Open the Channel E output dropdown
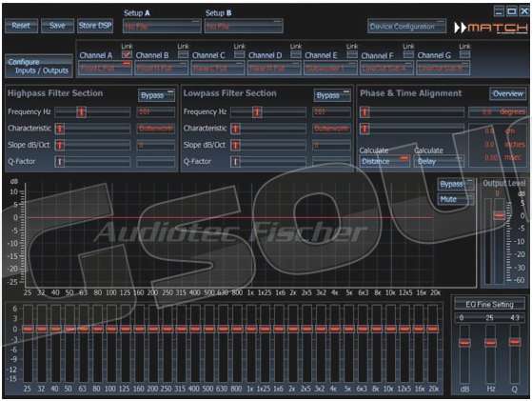 [330, 68]
